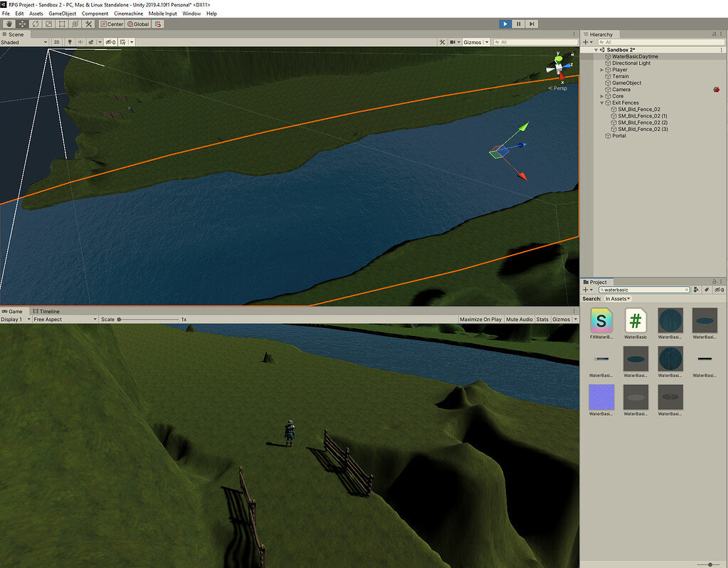Toggle scene lighting on or off
The width and height of the screenshot is (728, 568).
(68, 42)
